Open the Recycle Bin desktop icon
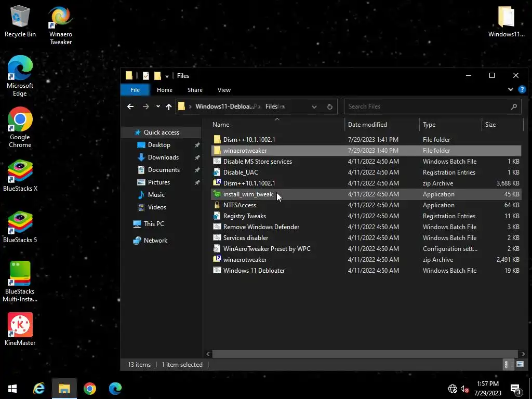The width and height of the screenshot is (532, 399). pos(20,21)
